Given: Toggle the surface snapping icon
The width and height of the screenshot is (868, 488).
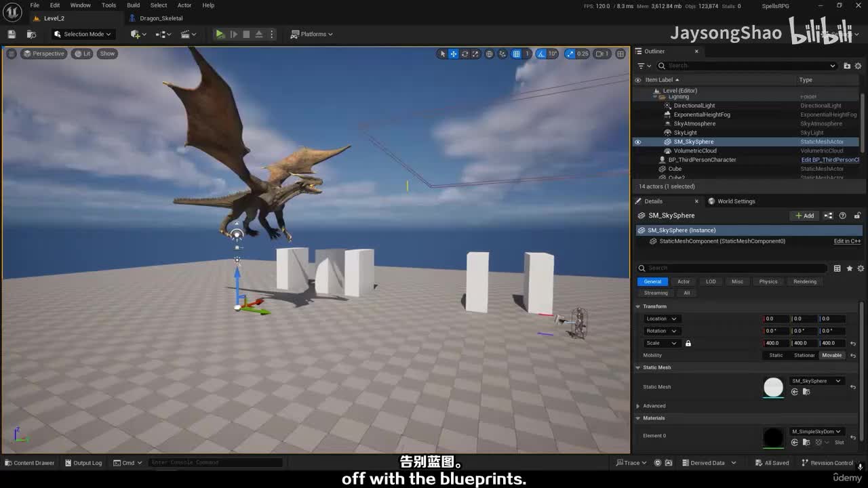Looking at the screenshot, I should click(503, 54).
